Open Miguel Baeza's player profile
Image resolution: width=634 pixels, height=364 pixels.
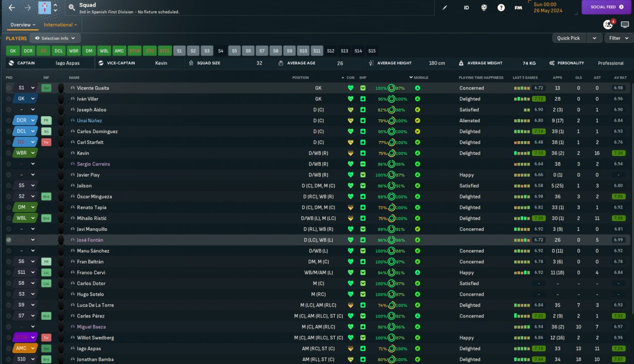click(91, 327)
